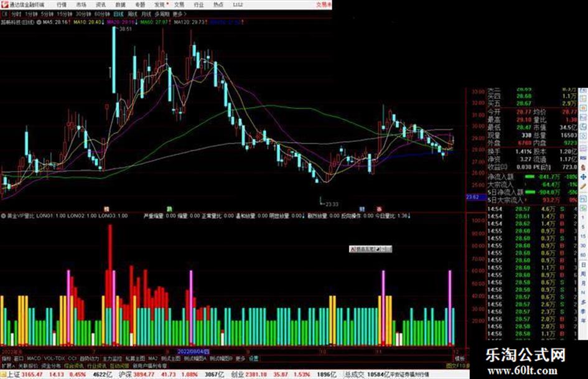
Task: Click the indicator settings icon before MA5
Action: [x=39, y=22]
